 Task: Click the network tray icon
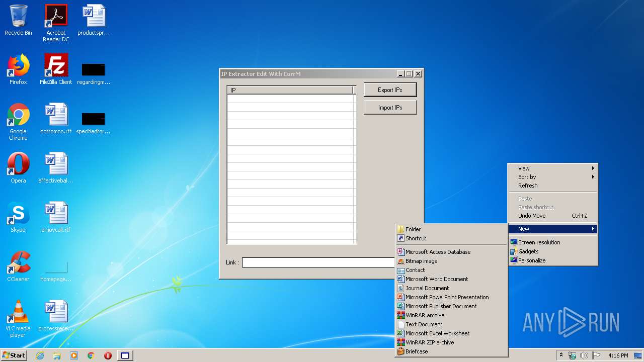(572, 355)
